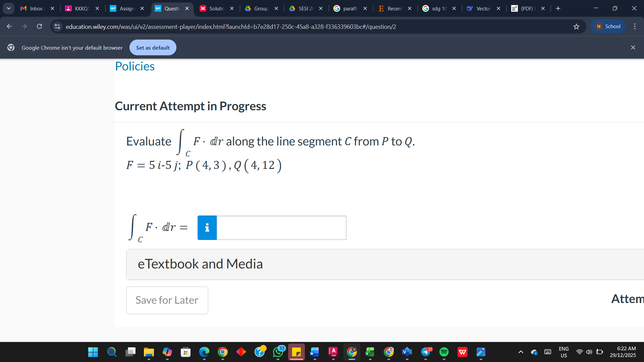Open Chrome three-dot menu

click(x=635, y=26)
